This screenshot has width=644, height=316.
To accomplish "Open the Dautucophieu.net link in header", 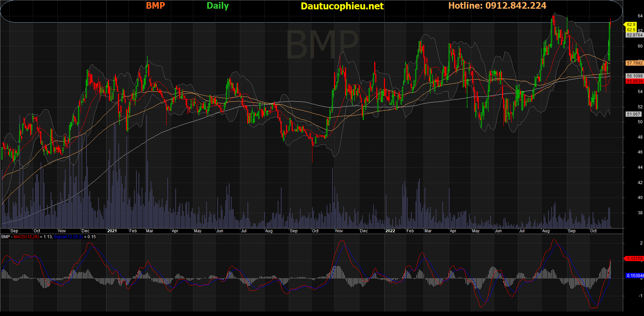I will point(342,6).
